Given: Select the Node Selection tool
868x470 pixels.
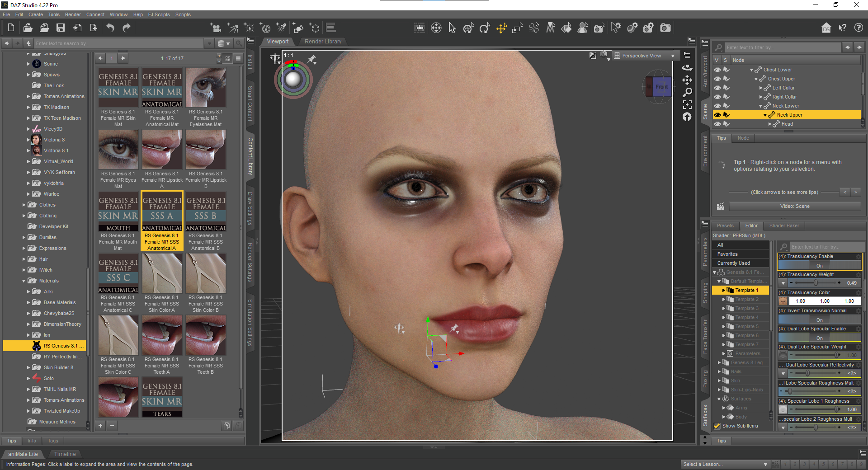Looking at the screenshot, I should click(452, 28).
